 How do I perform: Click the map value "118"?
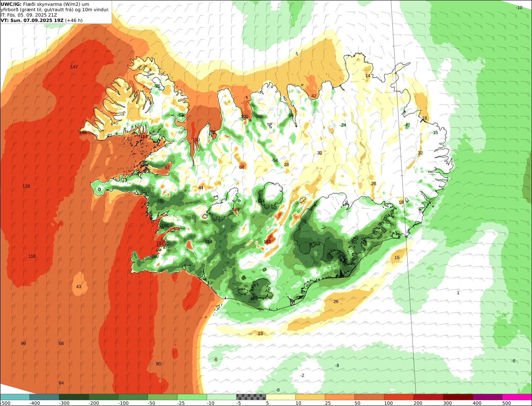tap(32, 256)
